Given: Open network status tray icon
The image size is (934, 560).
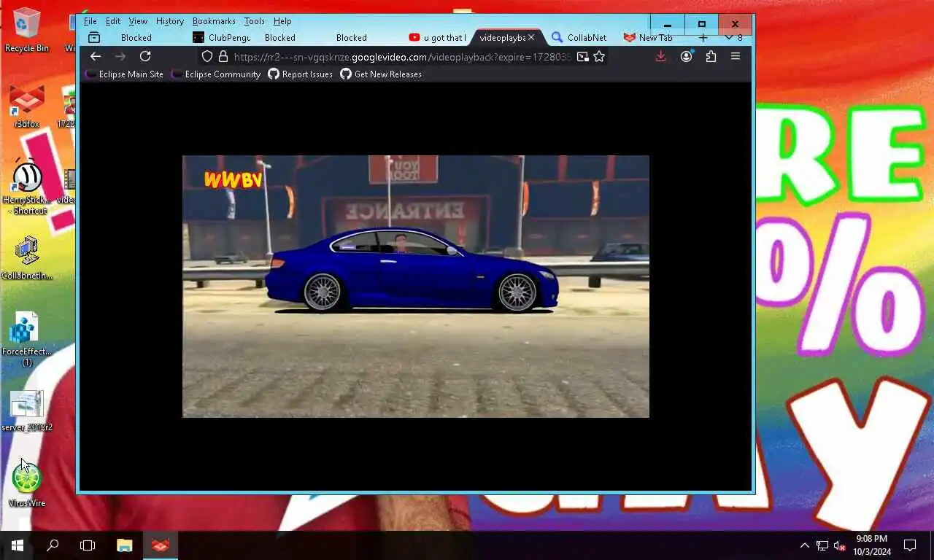Looking at the screenshot, I should tap(822, 545).
